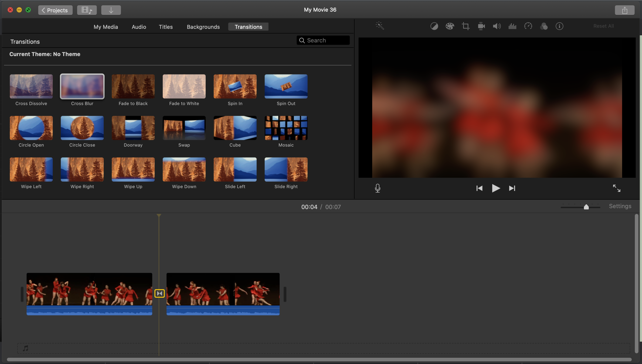Open the color balance adjustment tool
Viewport: 642px width, 364px height.
point(434,26)
